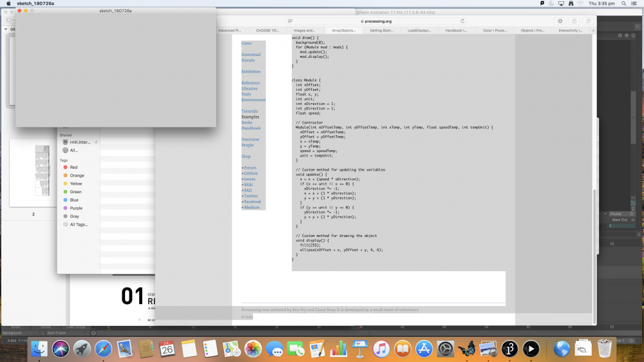Viewport: 644px width, 362px height.
Task: Launch the App Store from the Dock
Action: tap(424, 349)
